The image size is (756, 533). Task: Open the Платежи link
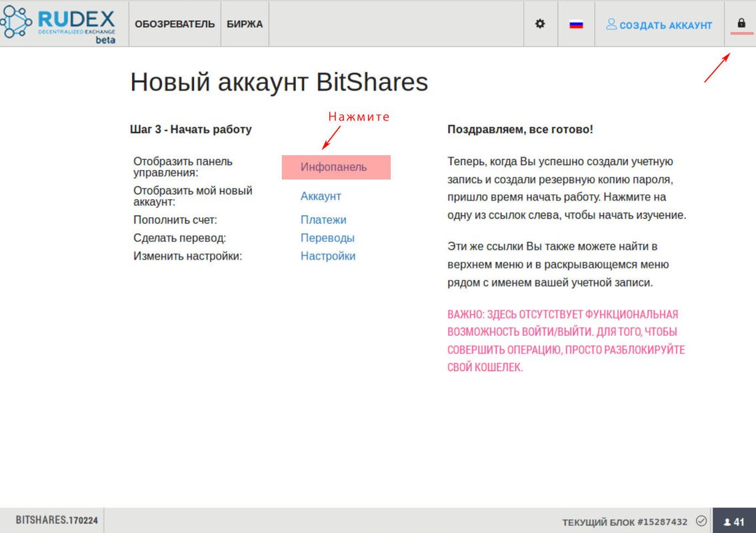click(x=323, y=220)
